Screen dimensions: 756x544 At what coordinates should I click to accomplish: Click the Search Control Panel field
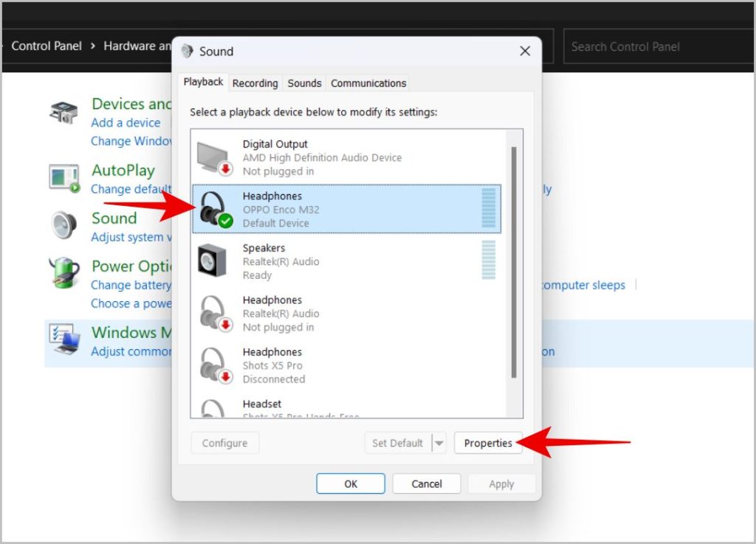[x=658, y=47]
